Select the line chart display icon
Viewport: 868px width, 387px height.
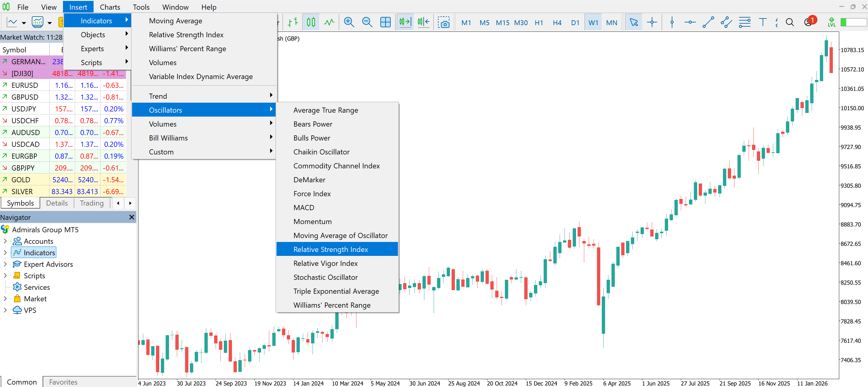coord(329,23)
